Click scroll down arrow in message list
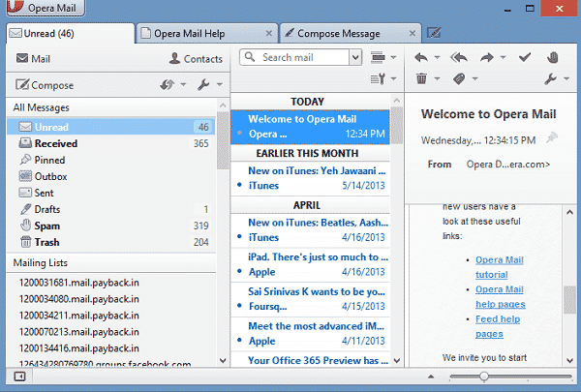Image resolution: width=581 pixels, height=392 pixels. coord(397,360)
